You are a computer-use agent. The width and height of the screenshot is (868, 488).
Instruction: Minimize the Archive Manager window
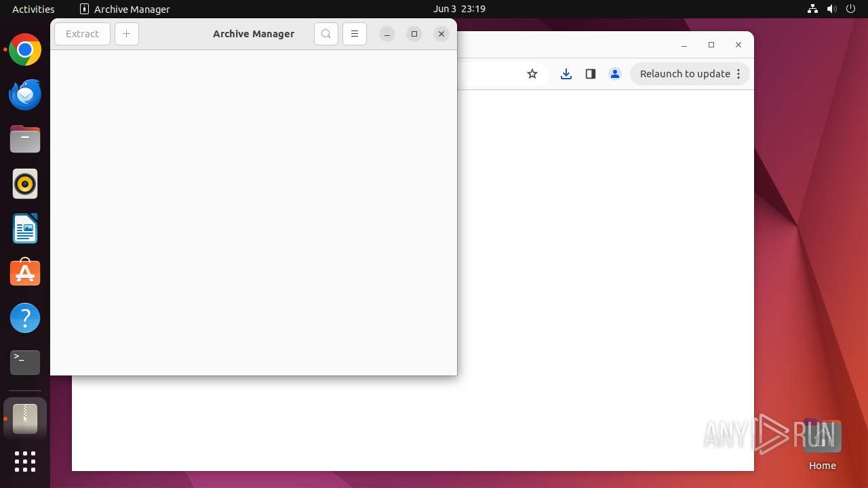(x=387, y=34)
